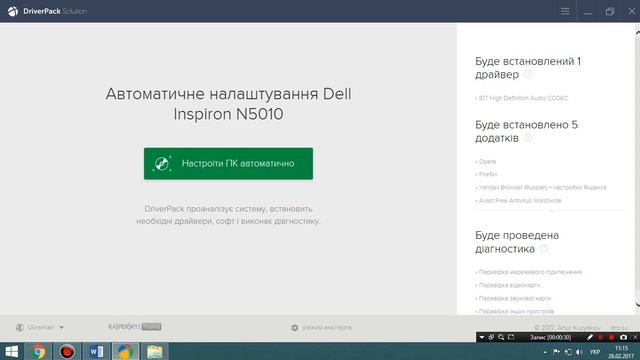Viewport: 640px width, 360px height.
Task: Click the drp.su link in the footer
Action: pos(619,328)
